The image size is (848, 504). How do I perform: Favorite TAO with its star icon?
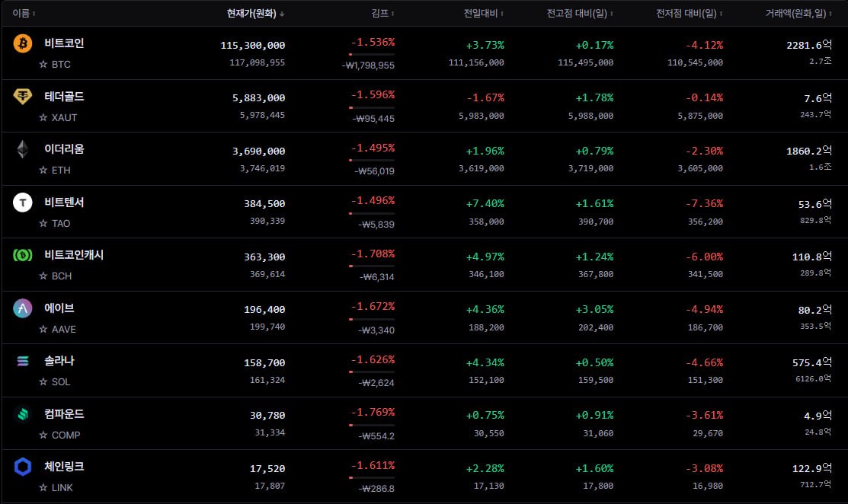click(43, 223)
